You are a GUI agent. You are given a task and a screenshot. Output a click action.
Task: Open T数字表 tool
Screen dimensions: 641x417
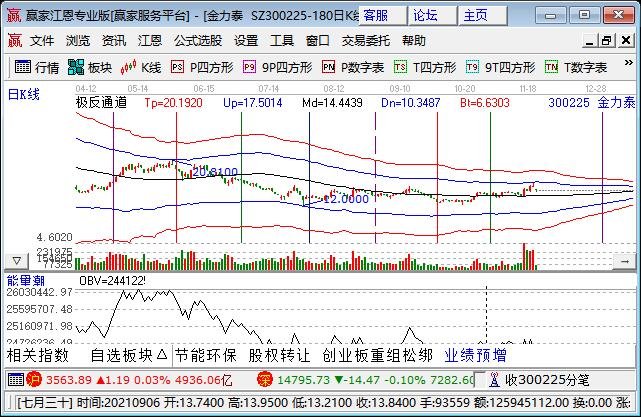coord(576,67)
